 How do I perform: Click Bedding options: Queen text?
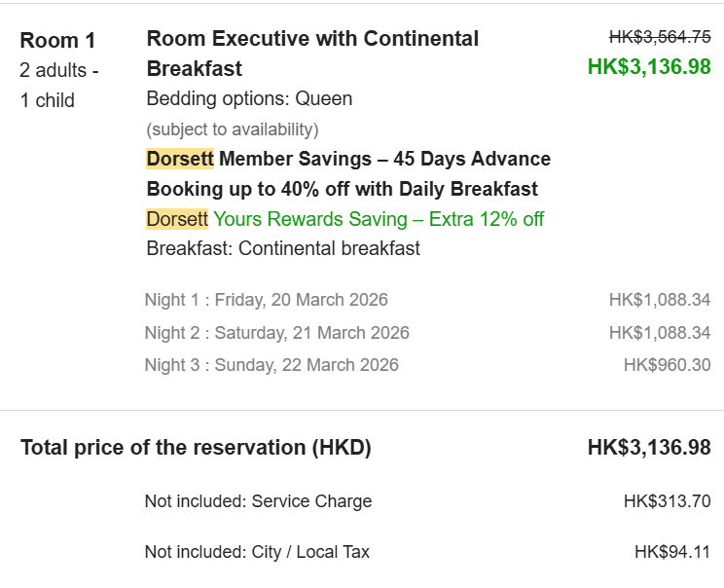(249, 99)
